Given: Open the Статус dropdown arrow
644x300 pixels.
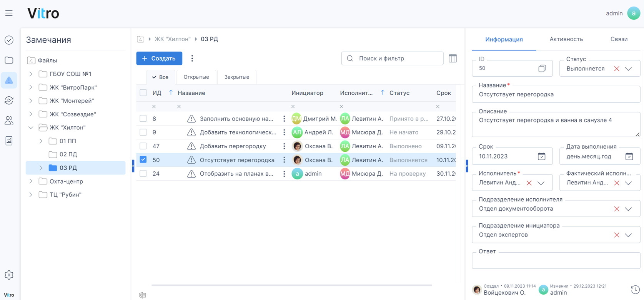Looking at the screenshot, I should click(x=628, y=69).
